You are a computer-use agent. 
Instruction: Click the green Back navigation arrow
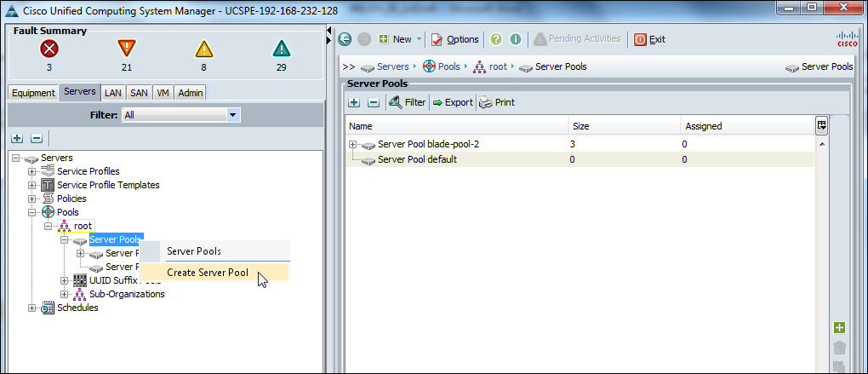[345, 39]
